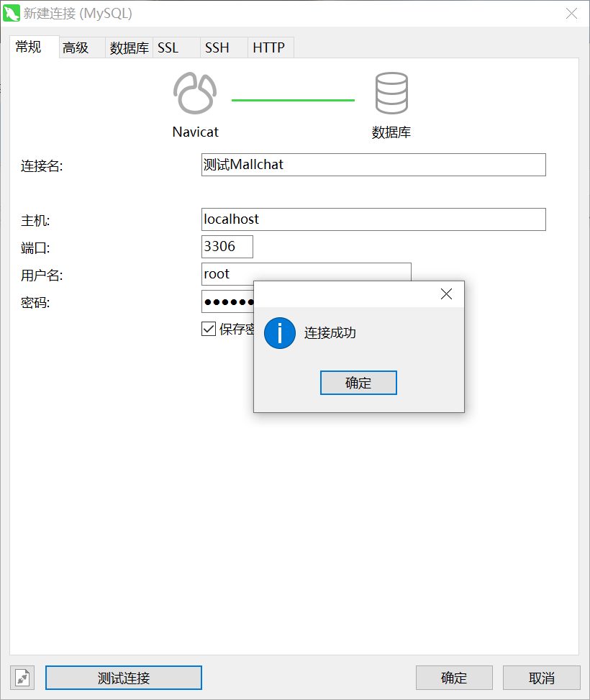Close the 连接成功 message dialog
Viewport: 590px width, 700px height.
click(x=446, y=294)
